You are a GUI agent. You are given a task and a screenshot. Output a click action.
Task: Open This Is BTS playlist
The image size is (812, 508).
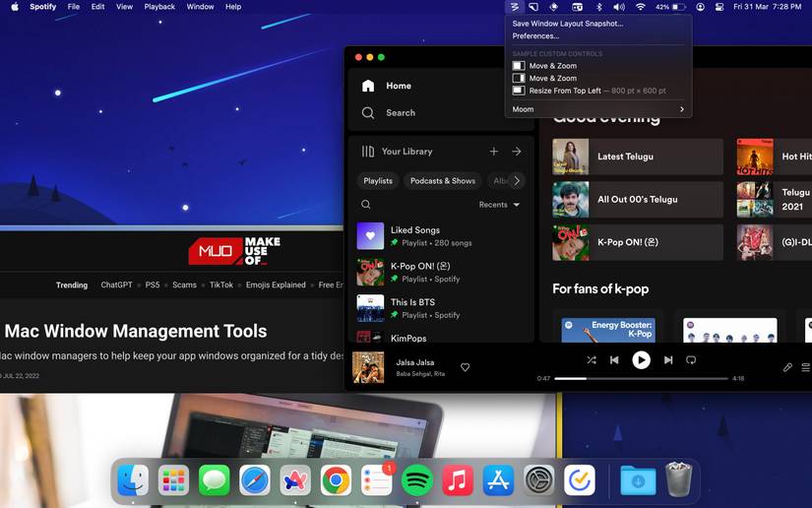pyautogui.click(x=440, y=308)
